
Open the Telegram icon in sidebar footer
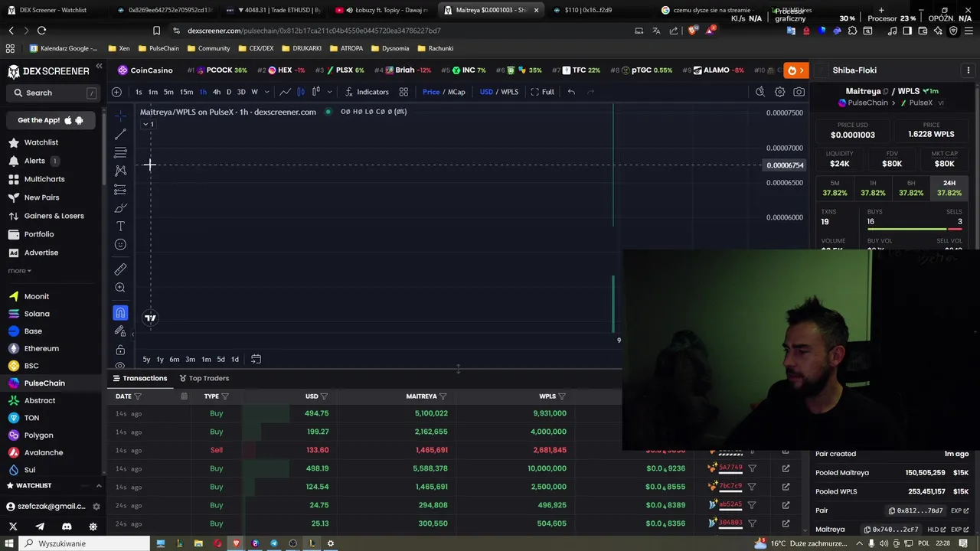[x=40, y=527]
